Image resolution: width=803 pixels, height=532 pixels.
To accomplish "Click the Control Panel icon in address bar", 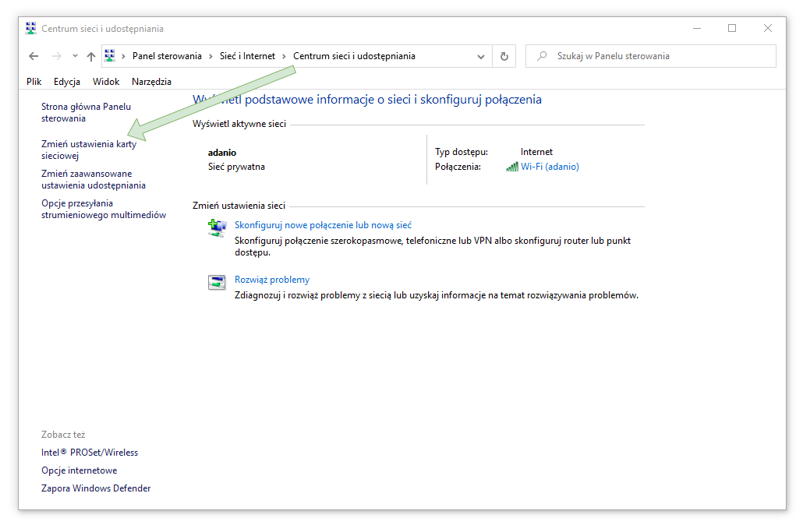I will 110,56.
